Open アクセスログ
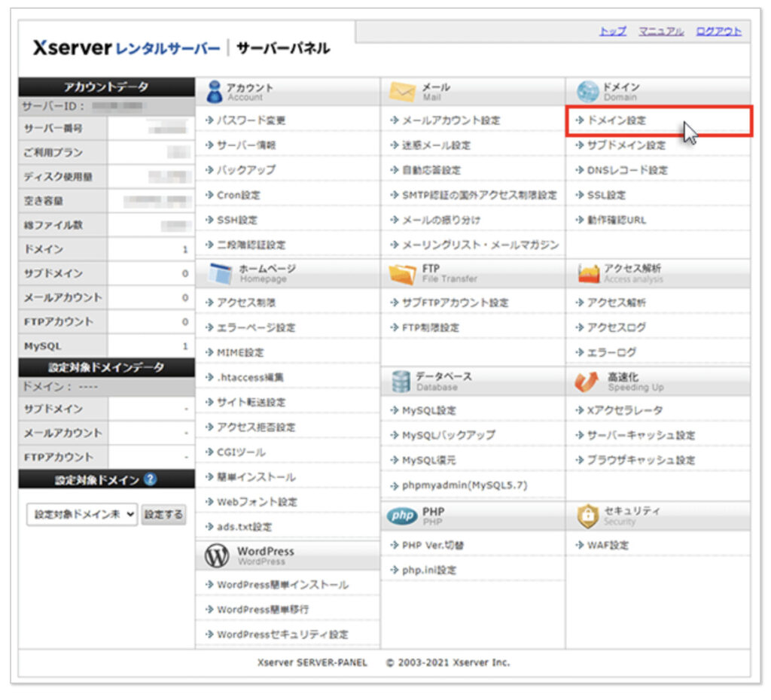Image resolution: width=771 pixels, height=700 pixels. (617, 328)
